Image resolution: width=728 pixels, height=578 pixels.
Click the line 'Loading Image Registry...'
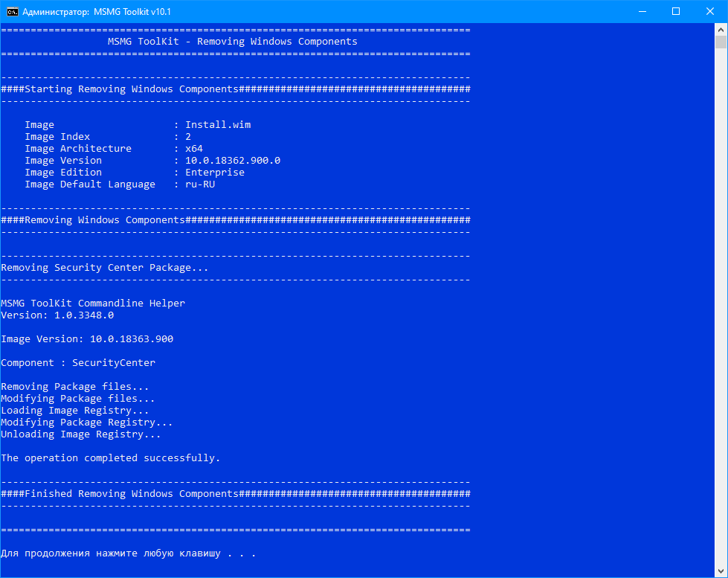pos(75,411)
